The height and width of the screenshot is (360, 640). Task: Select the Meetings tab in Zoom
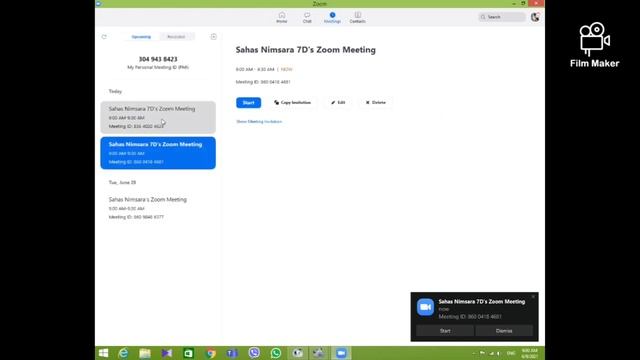332,18
